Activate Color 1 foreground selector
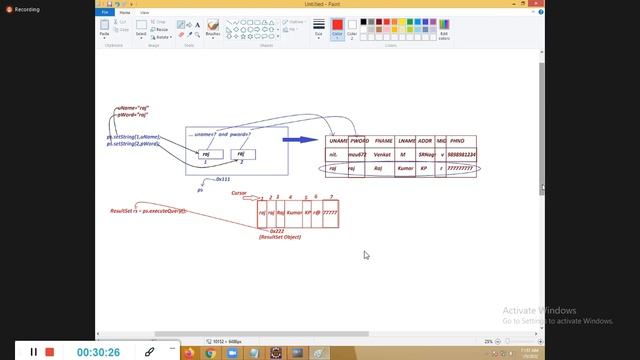 [337, 29]
